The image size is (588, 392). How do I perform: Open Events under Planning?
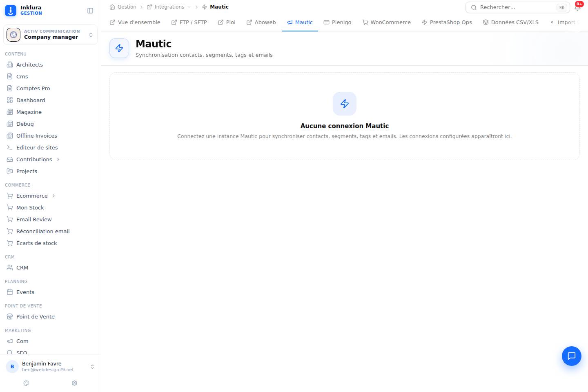tap(51, 292)
